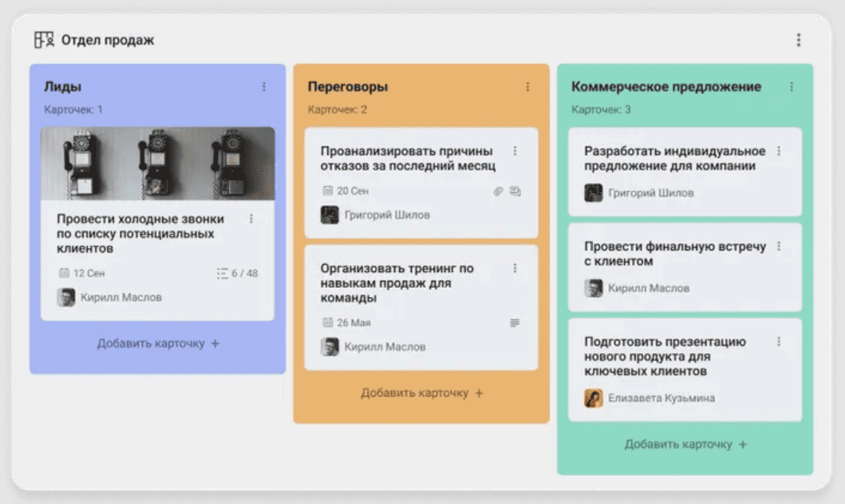Click the description icon on the тренинг card
The image size is (845, 504).
(515, 322)
